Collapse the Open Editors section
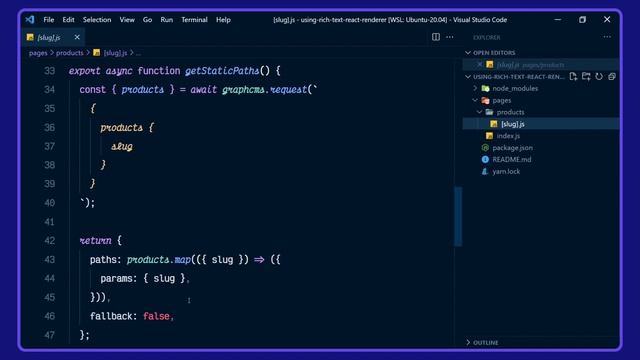 (x=468, y=53)
